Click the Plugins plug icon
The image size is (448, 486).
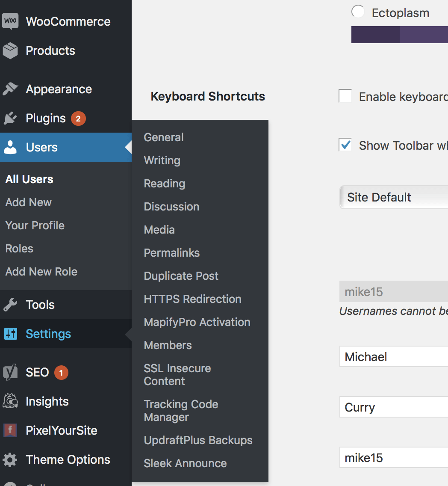coord(10,118)
